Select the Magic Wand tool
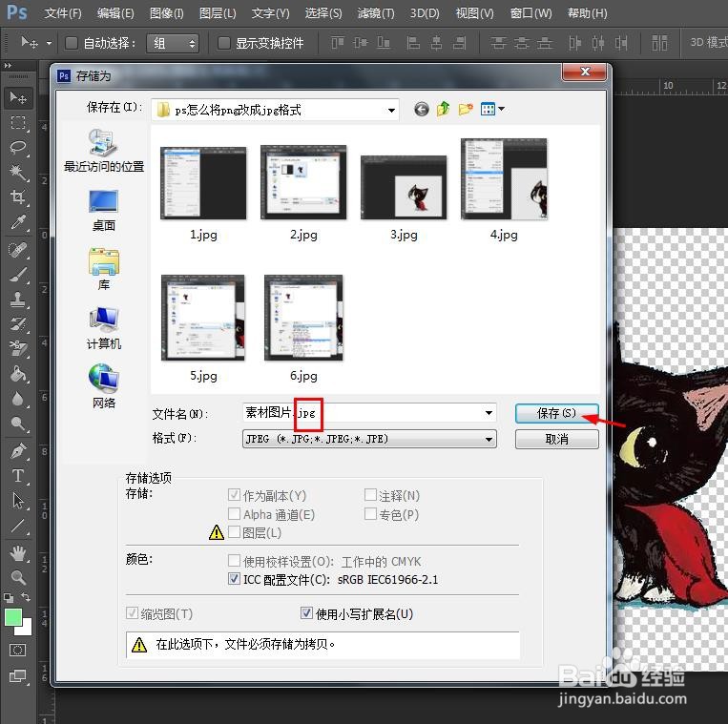 point(18,173)
